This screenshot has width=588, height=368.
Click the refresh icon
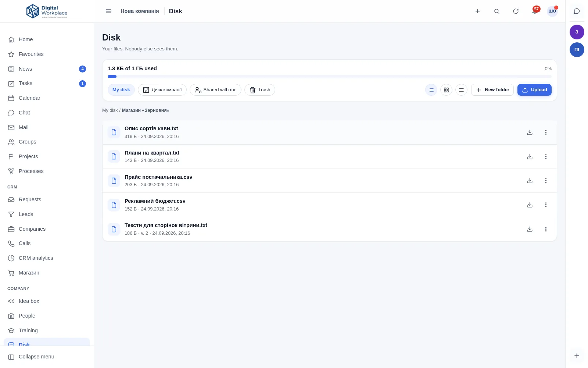click(516, 11)
